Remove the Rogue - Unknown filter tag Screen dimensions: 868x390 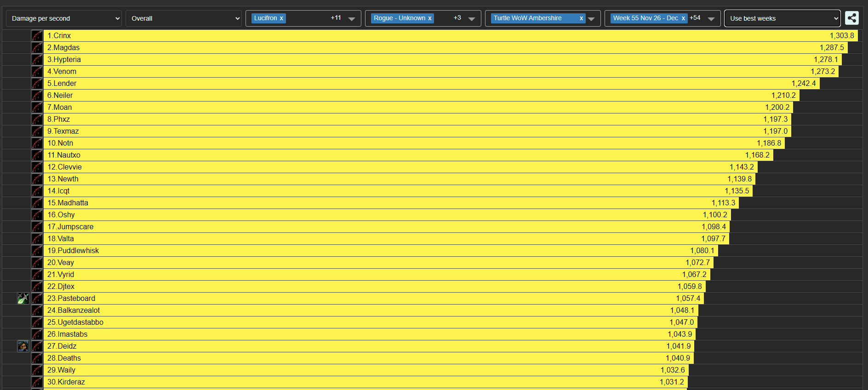click(430, 18)
